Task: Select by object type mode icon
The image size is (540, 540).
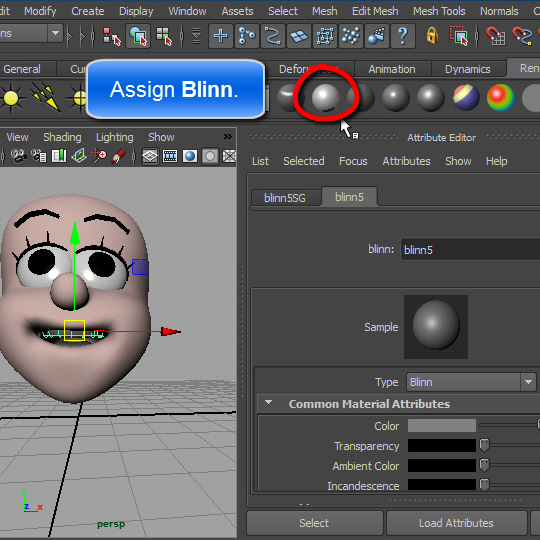Action: (x=138, y=36)
